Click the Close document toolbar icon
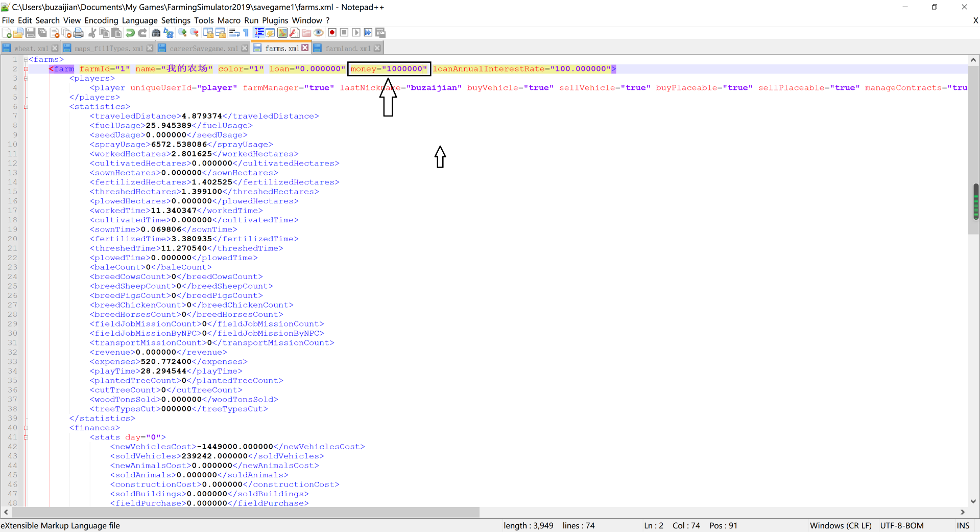Screen dimensions: 980x532 click(55, 33)
